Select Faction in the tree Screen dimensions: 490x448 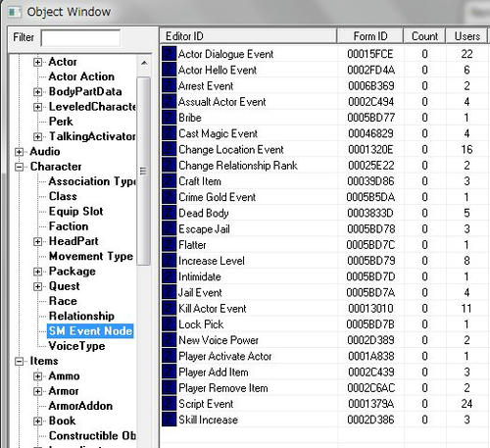(69, 226)
